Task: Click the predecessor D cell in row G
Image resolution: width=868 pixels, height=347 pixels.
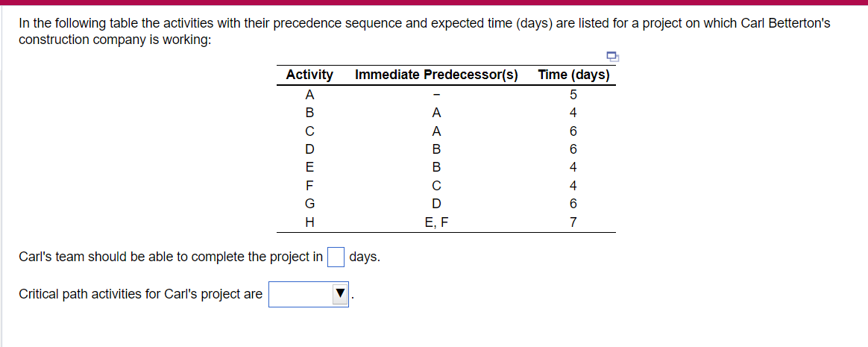Action: (436, 204)
